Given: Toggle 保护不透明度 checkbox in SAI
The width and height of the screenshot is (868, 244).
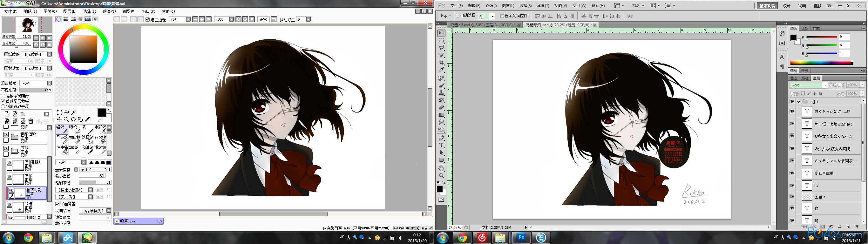Looking at the screenshot, I should (3, 96).
